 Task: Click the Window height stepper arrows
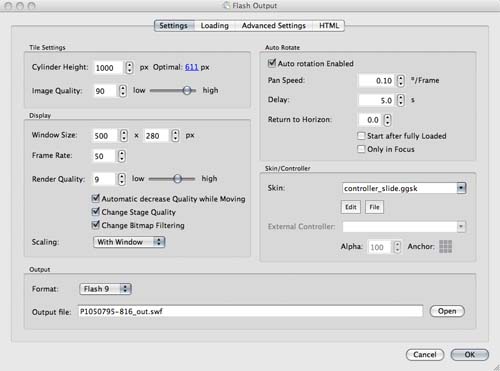175,136
